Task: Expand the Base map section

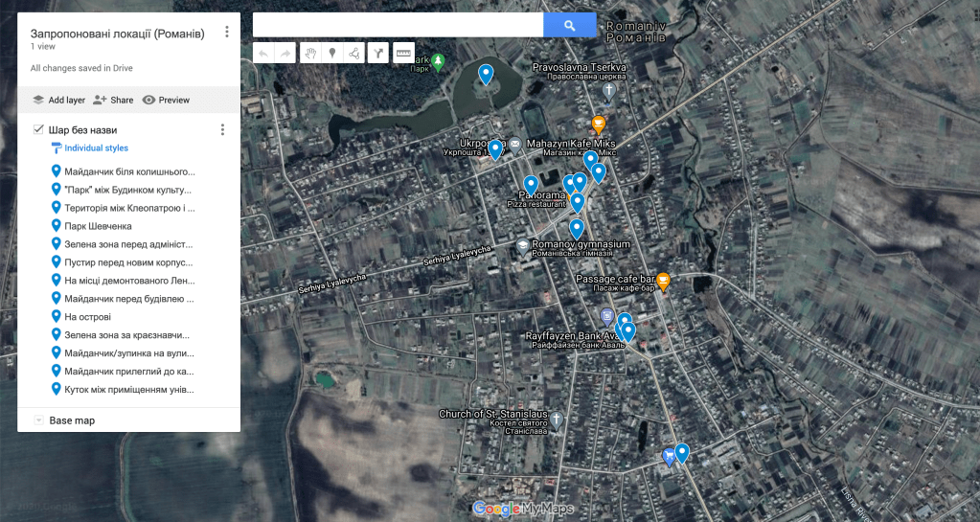Action: tap(38, 420)
